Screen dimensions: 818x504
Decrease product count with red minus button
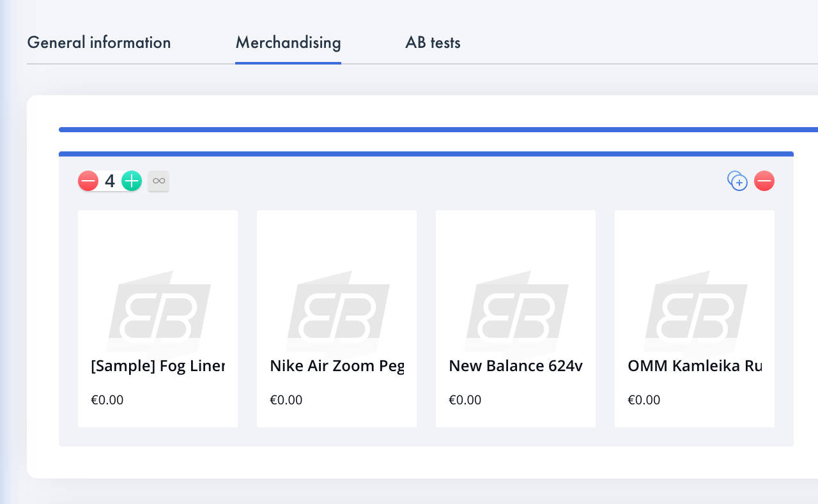click(88, 181)
